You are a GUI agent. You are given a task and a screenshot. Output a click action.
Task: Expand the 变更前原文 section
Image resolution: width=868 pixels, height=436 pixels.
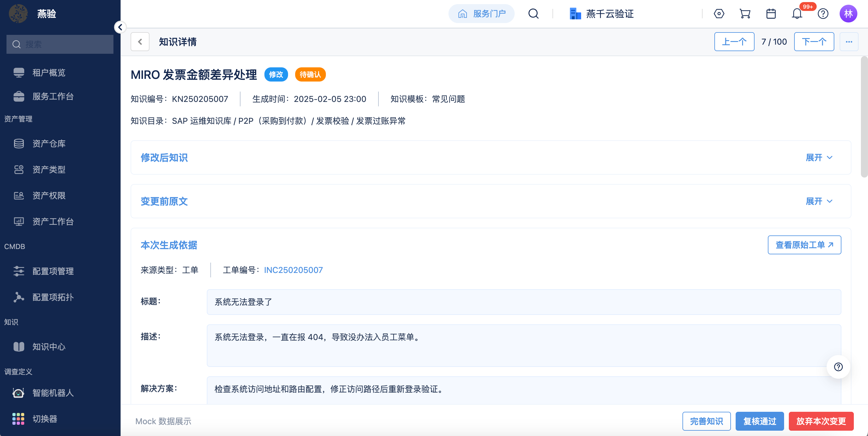point(819,201)
